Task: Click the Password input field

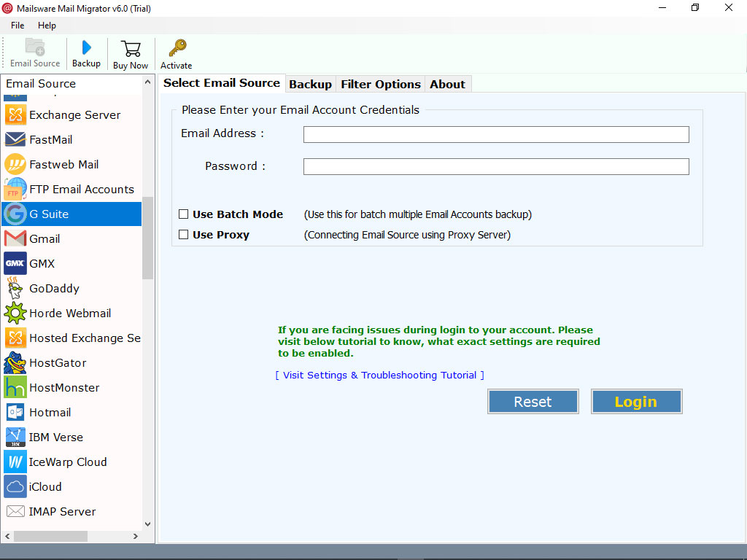Action: 496,166
